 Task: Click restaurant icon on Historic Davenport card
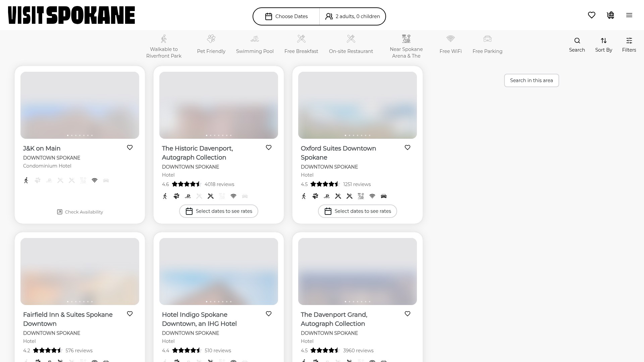click(211, 196)
